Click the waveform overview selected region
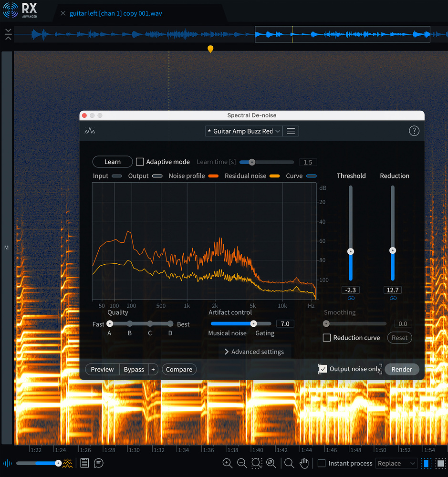The image size is (448, 477). 343,34
